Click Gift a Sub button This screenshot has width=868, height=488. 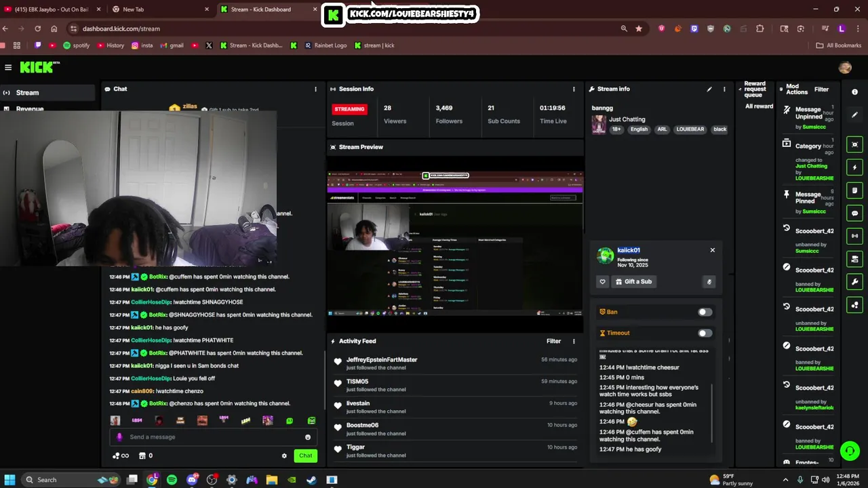tap(634, 281)
